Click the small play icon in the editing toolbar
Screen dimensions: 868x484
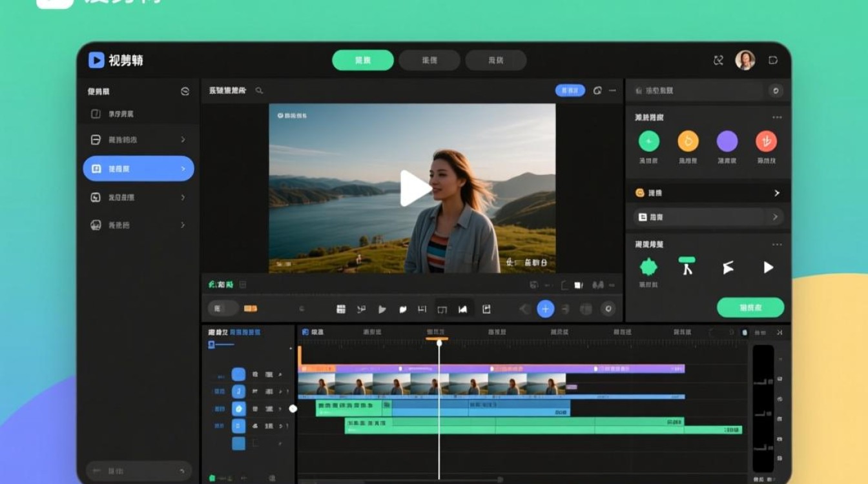382,309
